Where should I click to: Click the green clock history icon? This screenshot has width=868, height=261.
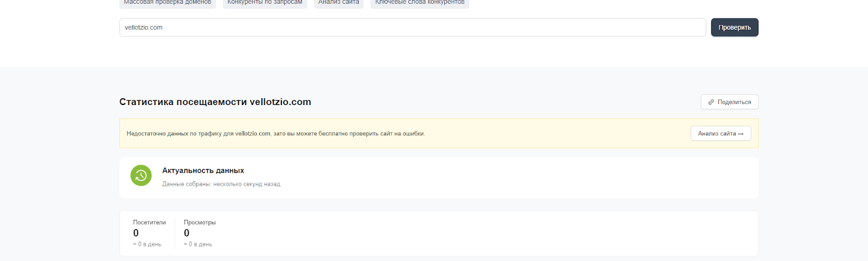click(141, 175)
